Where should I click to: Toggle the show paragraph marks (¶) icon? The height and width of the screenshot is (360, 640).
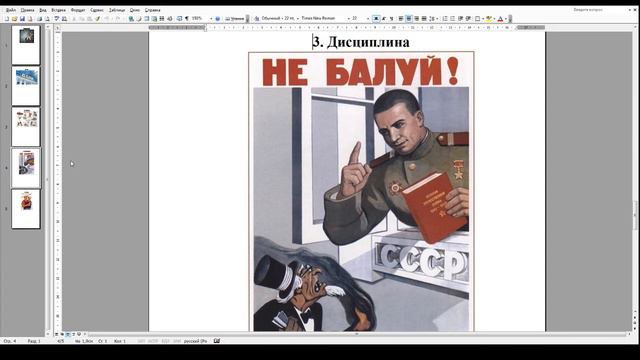(187, 18)
